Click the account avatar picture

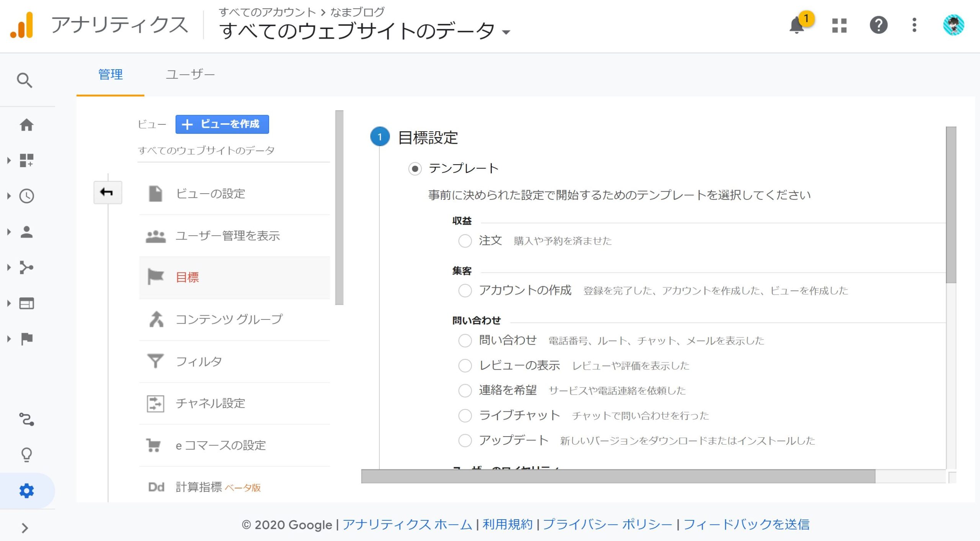click(953, 25)
